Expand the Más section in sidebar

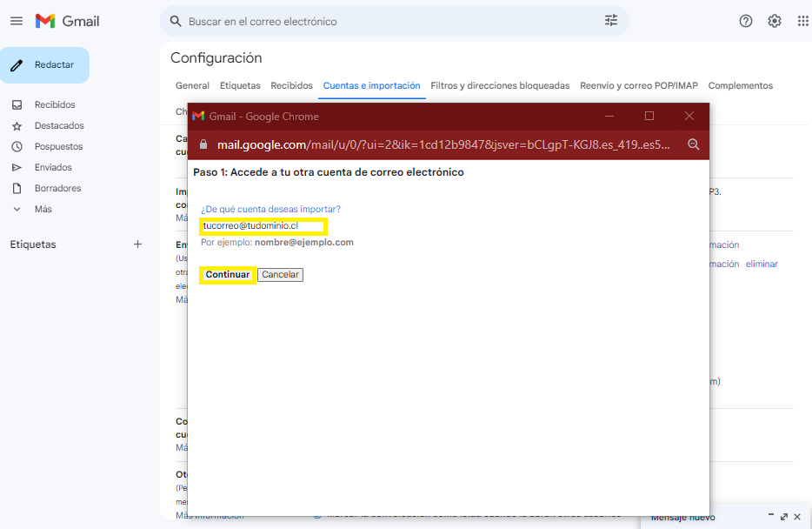tap(43, 209)
